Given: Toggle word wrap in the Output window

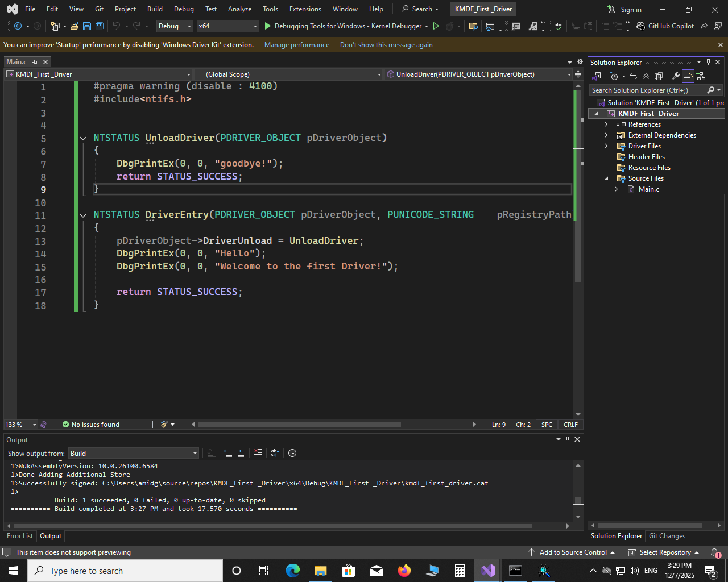Looking at the screenshot, I should (275, 453).
